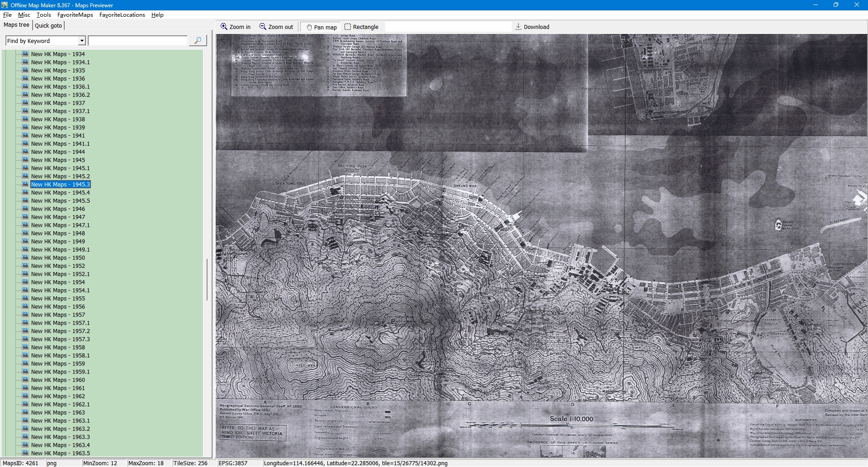Image resolution: width=868 pixels, height=467 pixels.
Task: Switch to the Quick goto tab
Action: point(48,25)
